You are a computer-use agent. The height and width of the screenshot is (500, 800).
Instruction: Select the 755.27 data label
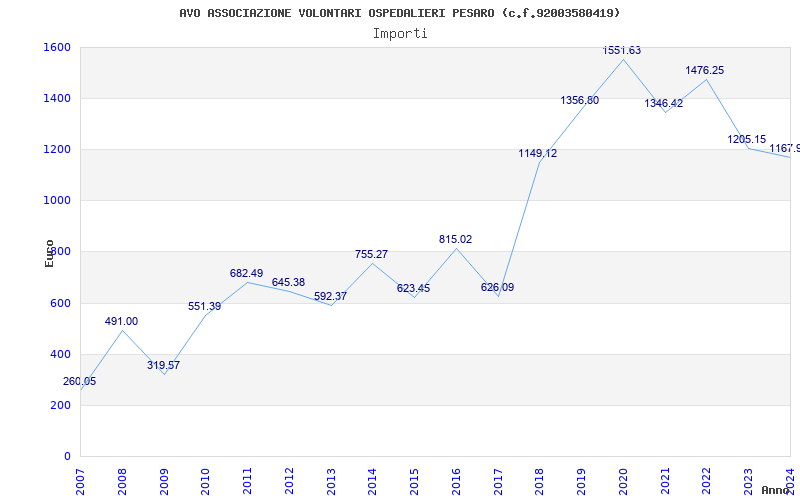(371, 254)
